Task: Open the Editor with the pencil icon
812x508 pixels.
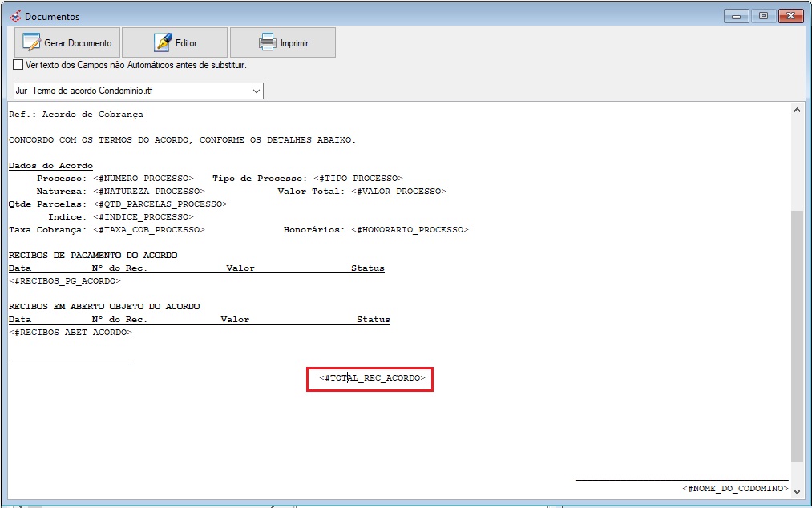Action: 175,42
